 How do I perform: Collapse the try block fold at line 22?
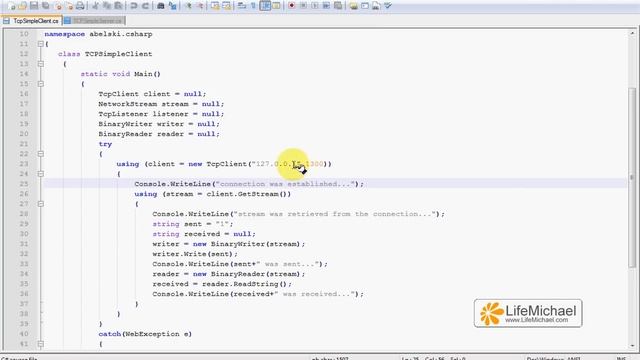(40, 154)
